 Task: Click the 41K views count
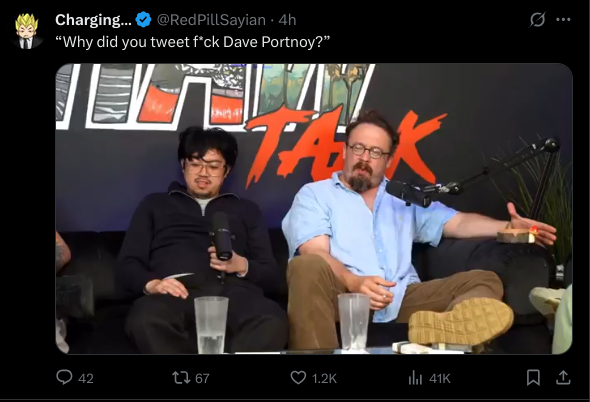click(x=440, y=378)
